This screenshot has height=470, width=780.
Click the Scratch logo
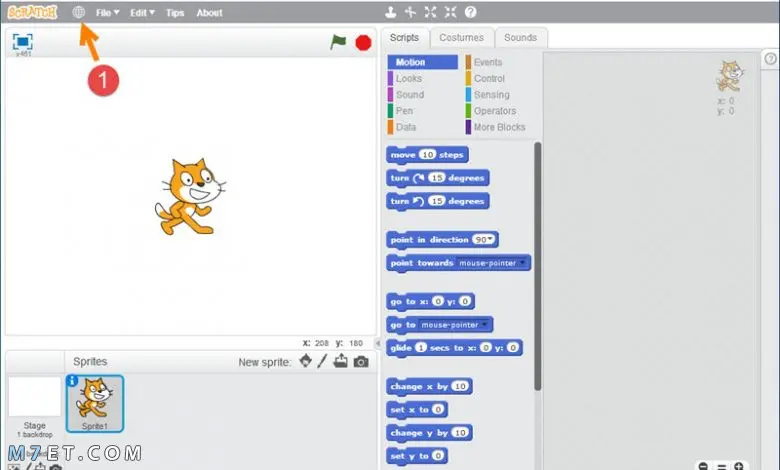[32, 12]
